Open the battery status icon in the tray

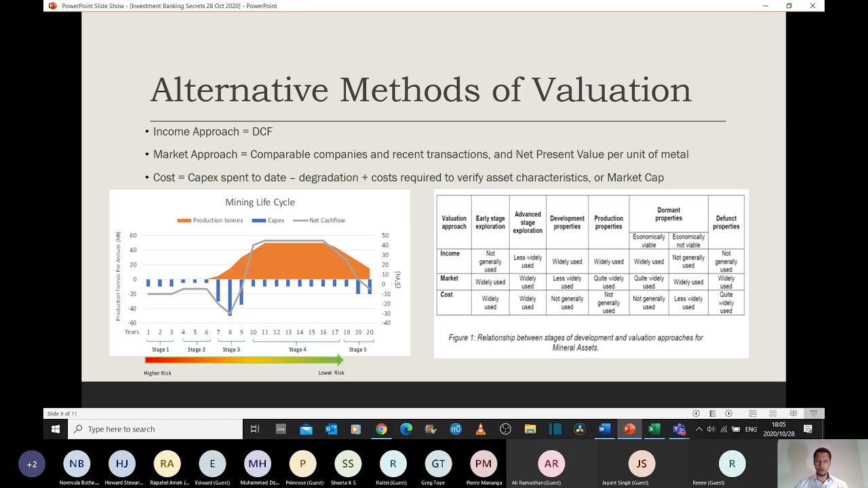[736, 429]
